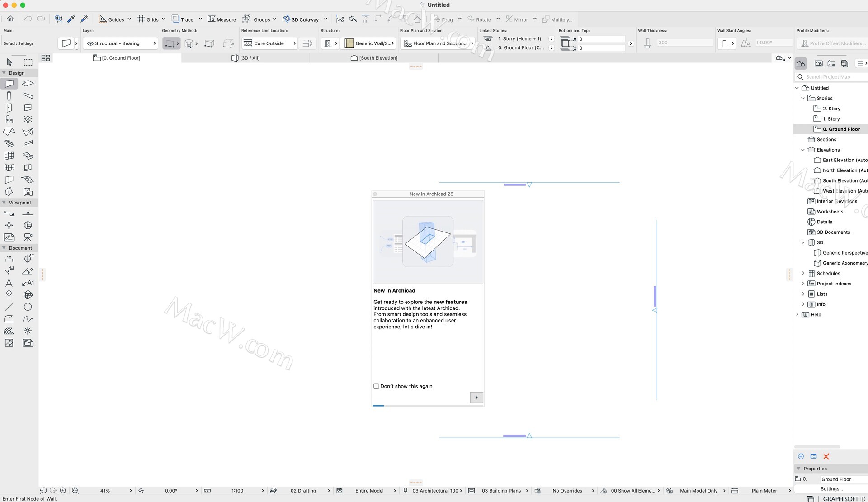
Task: Open Default Settings for the wall
Action: [x=66, y=43]
